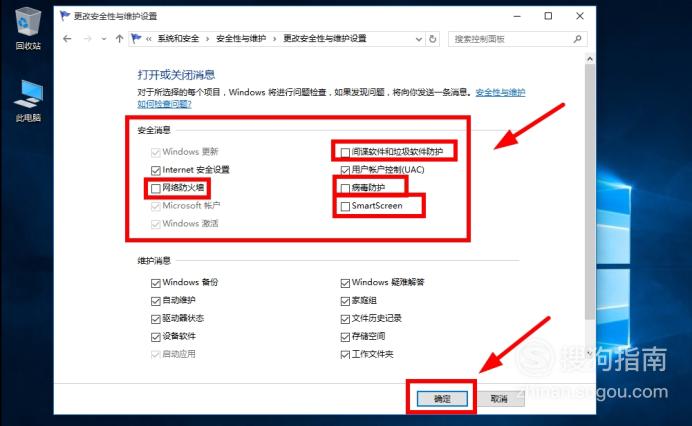
Task: Uncheck Windows 备份 checkbox
Action: (155, 283)
